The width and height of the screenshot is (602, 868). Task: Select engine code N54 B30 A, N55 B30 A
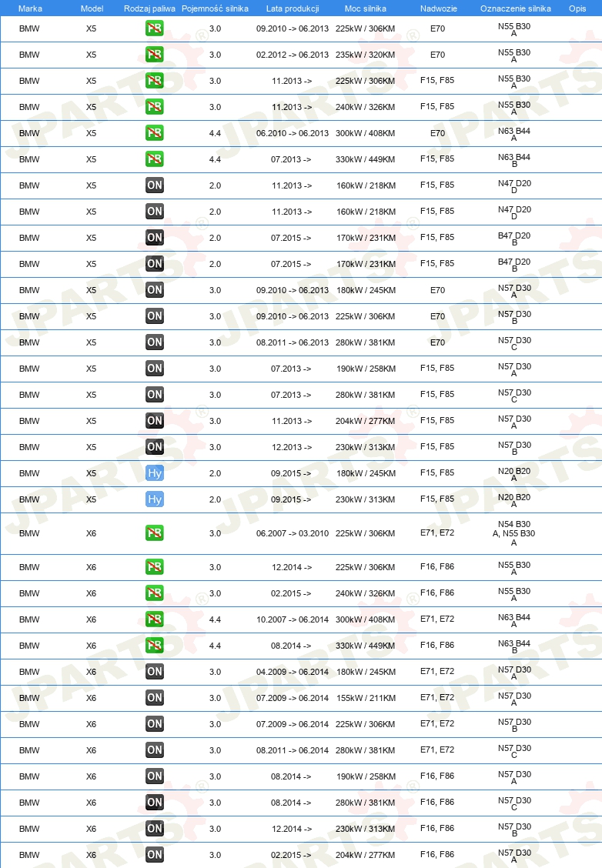click(514, 533)
